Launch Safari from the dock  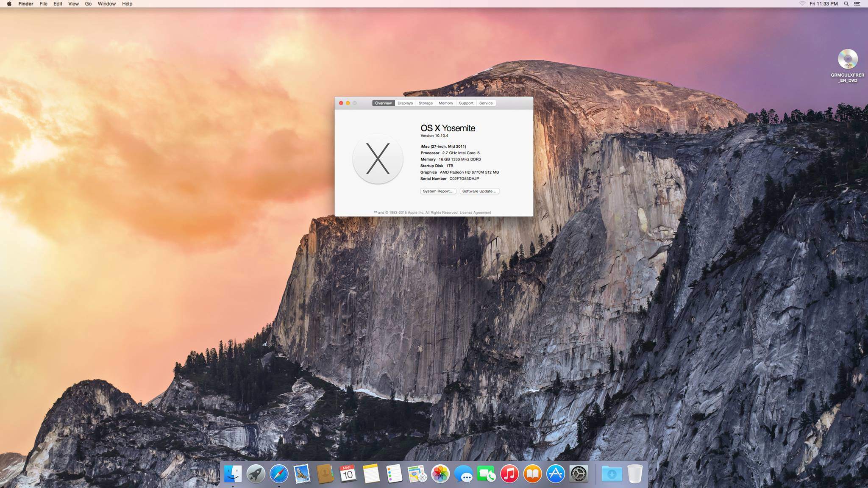pyautogui.click(x=279, y=474)
